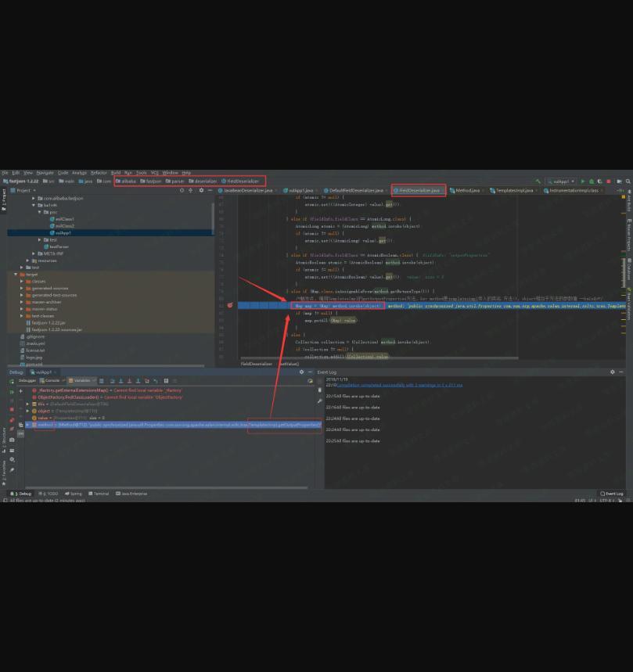The image size is (633, 672).
Task: Open the Event Log settings gear
Action: click(614, 372)
